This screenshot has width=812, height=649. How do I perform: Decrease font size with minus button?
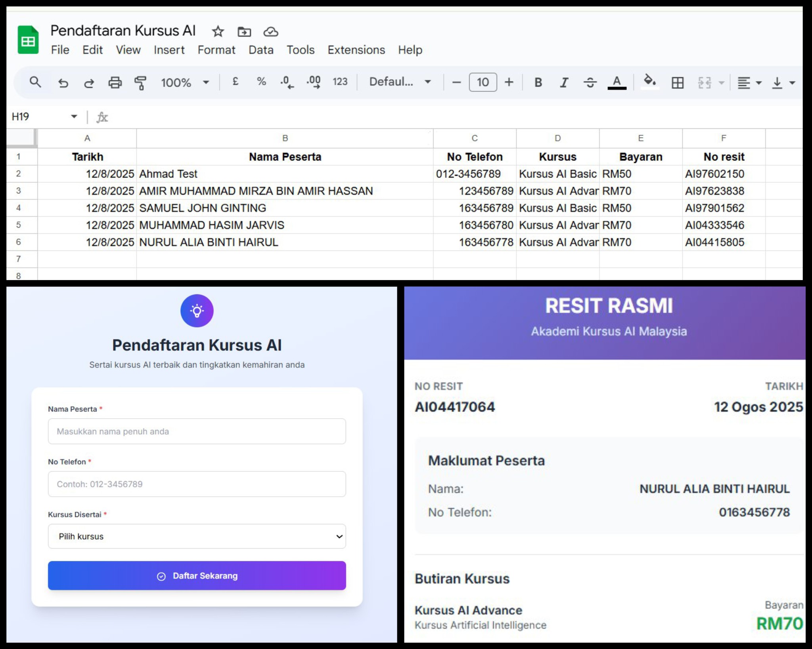(x=456, y=82)
